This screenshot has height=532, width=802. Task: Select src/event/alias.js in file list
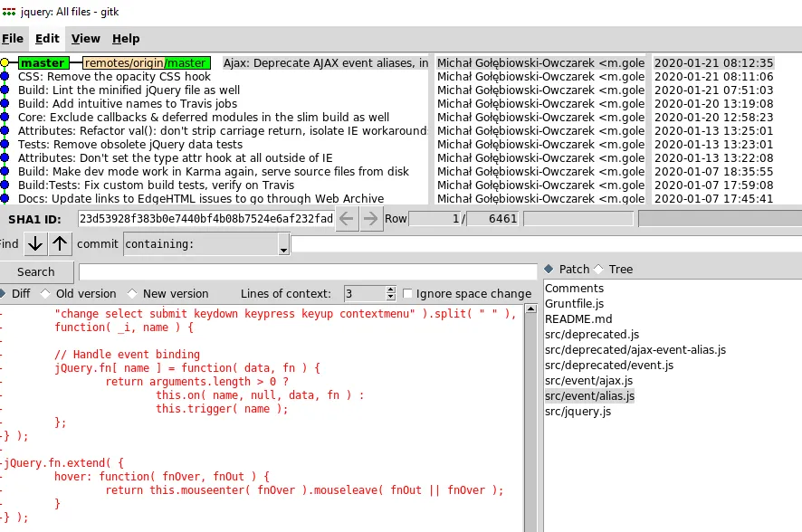[589, 395]
